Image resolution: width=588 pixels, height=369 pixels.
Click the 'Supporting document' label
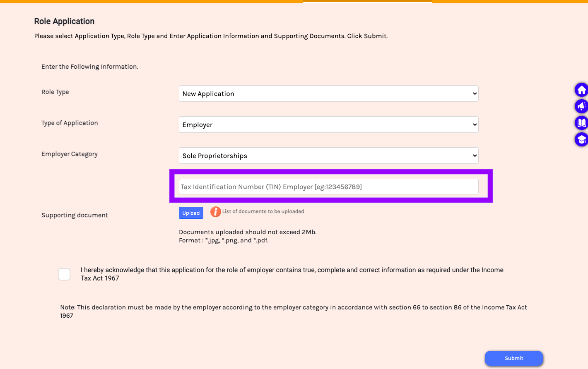pyautogui.click(x=75, y=215)
